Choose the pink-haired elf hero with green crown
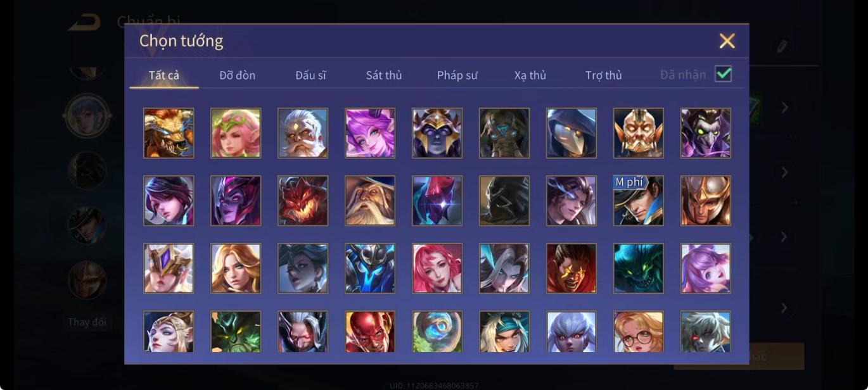Screen dimensions: 868x390 click(x=236, y=133)
